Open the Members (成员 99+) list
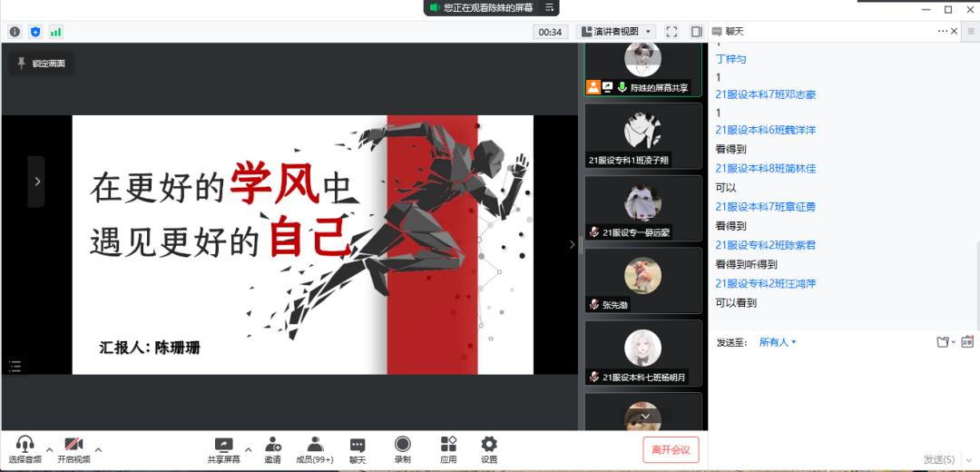 click(315, 449)
